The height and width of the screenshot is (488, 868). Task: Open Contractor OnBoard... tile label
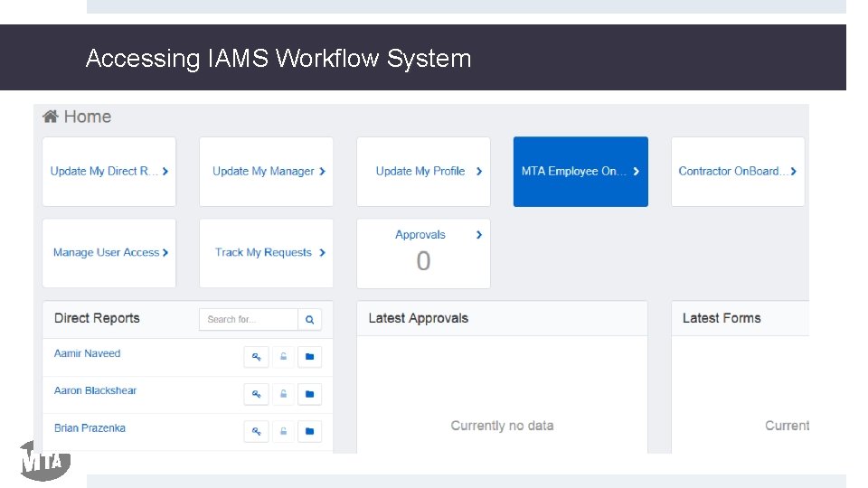tap(733, 172)
